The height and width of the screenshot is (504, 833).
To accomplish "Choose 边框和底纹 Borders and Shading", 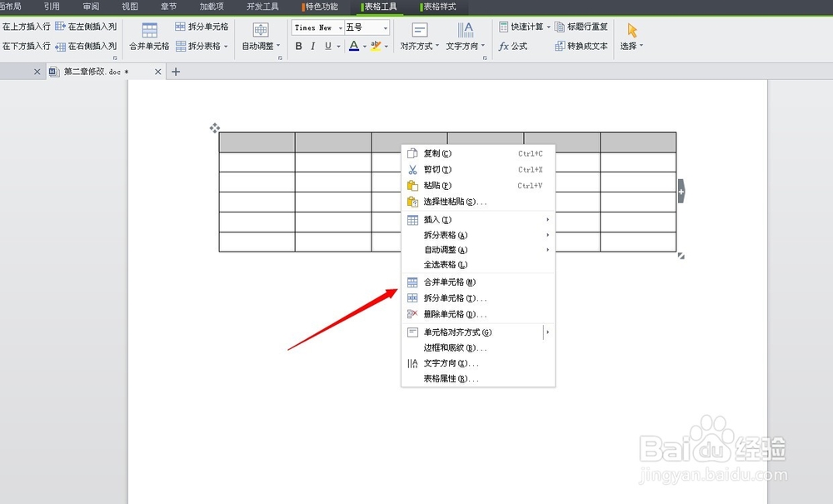I will [478, 348].
